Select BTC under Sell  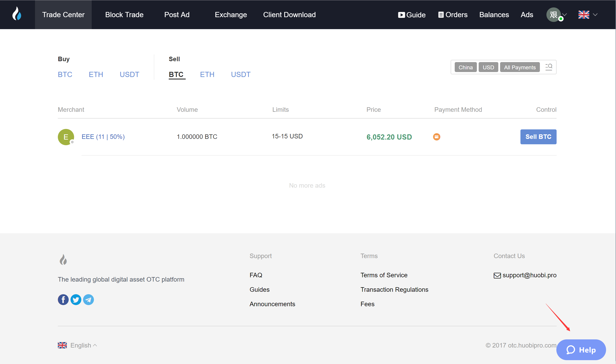point(176,74)
